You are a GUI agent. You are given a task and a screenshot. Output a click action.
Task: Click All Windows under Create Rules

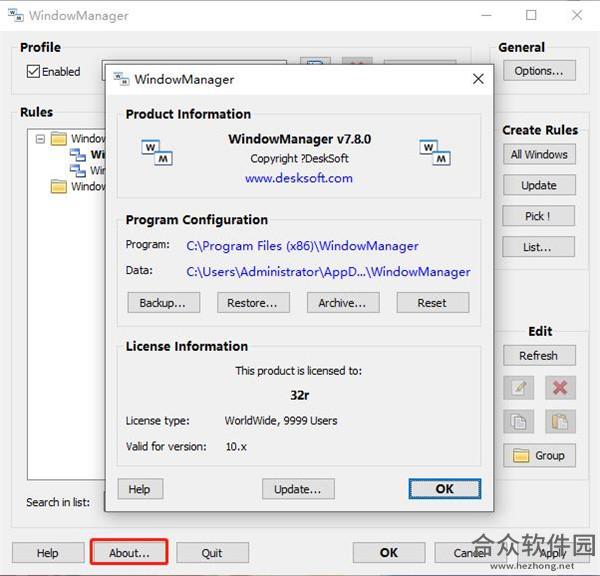coord(539,154)
